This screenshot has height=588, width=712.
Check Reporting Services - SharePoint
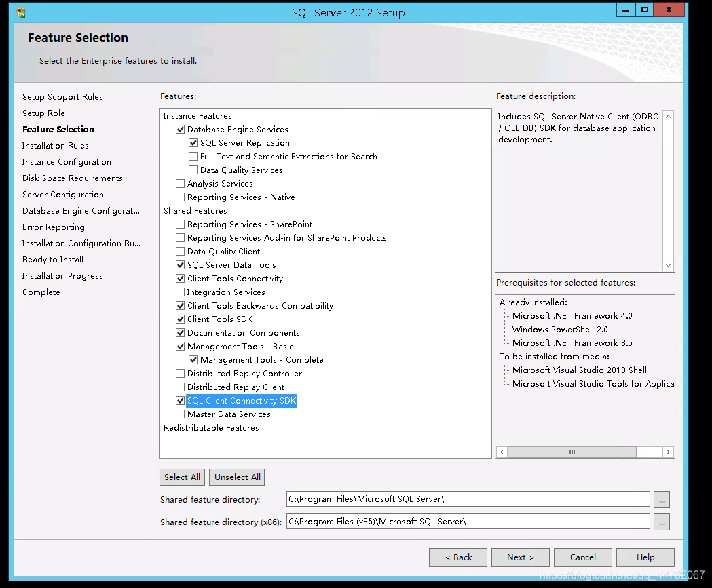click(181, 224)
